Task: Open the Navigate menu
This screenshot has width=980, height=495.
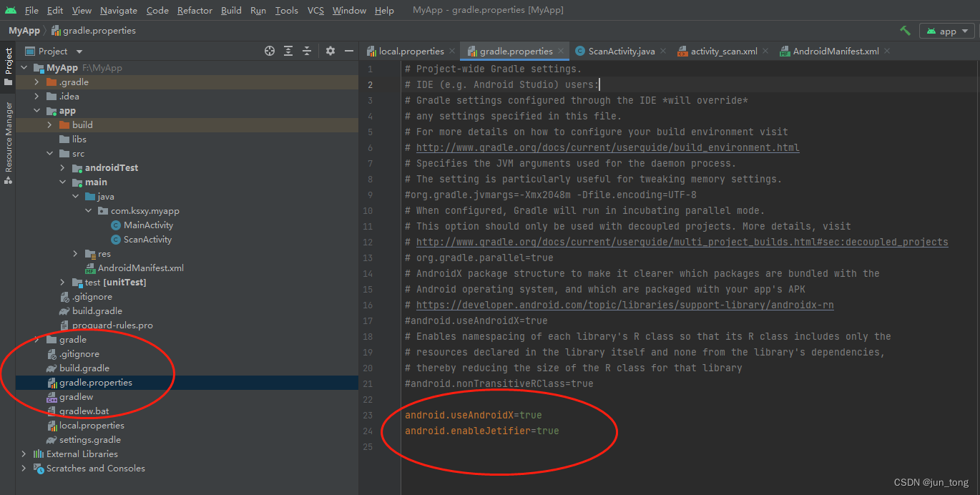Action: pos(119,10)
